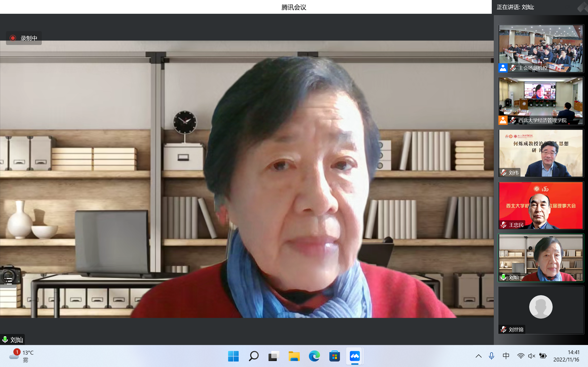
Task: Select the 刘世锦 participant thumbnail with avatar
Action: pos(541,307)
